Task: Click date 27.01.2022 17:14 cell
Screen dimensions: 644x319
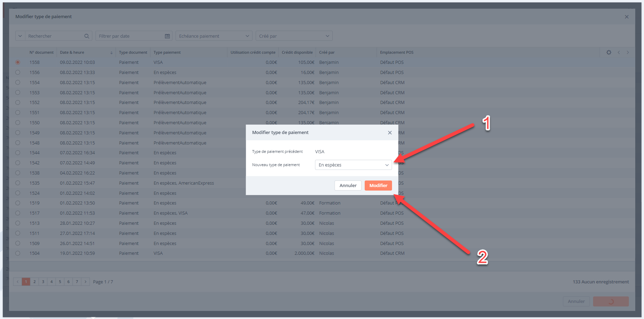Action: 77,233
